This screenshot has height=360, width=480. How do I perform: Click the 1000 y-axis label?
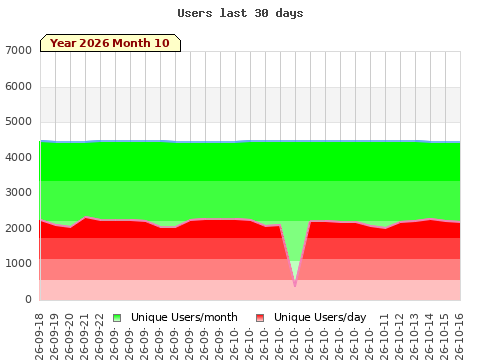(18, 263)
